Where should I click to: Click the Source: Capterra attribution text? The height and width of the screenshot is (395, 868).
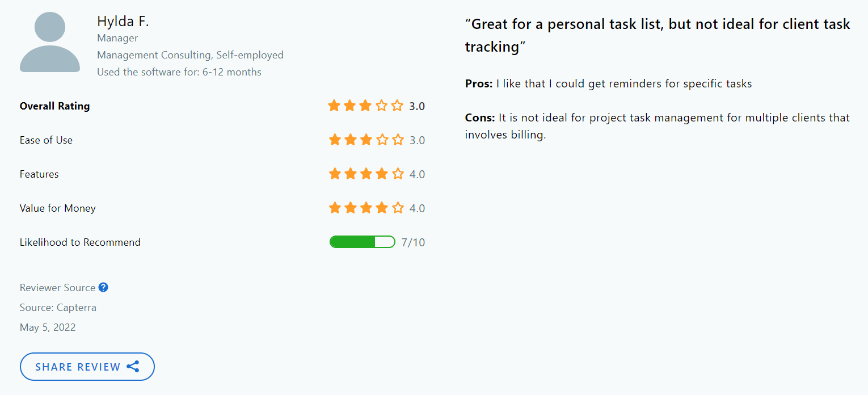pos(58,307)
